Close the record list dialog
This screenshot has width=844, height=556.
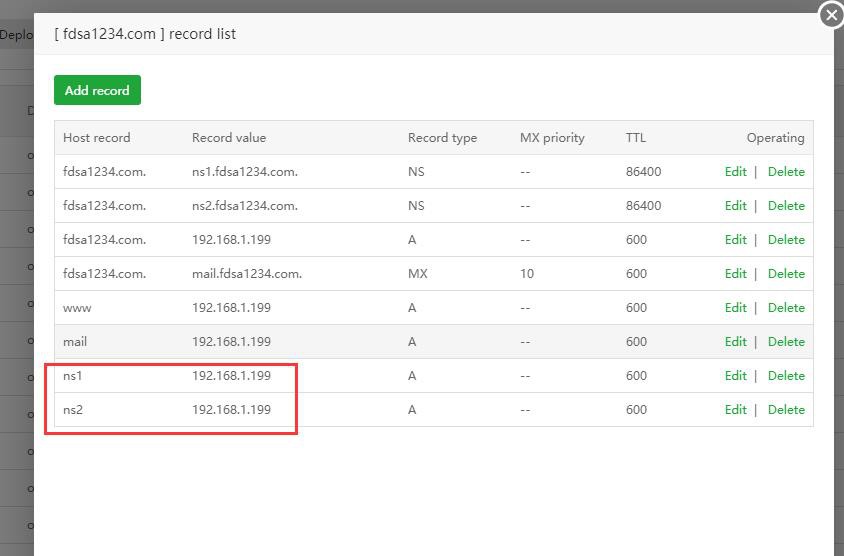point(831,15)
